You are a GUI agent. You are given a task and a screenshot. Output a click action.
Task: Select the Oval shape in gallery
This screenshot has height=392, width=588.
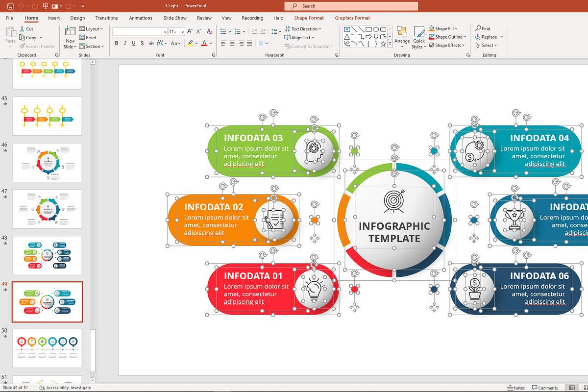(376, 30)
